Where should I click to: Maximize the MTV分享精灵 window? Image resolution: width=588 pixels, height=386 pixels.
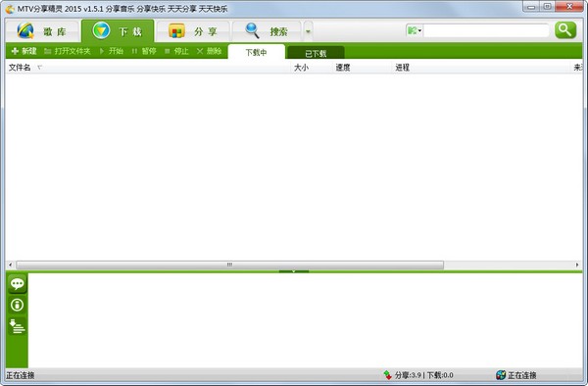pos(548,7)
